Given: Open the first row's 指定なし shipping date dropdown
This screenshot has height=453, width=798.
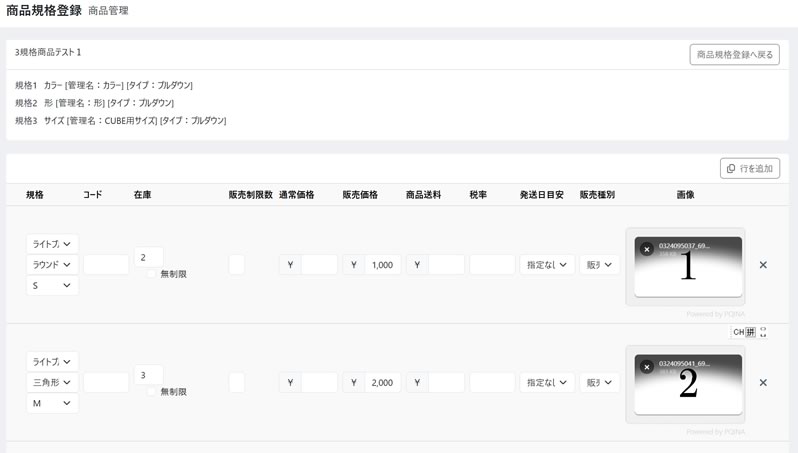Looking at the screenshot, I should point(547,265).
